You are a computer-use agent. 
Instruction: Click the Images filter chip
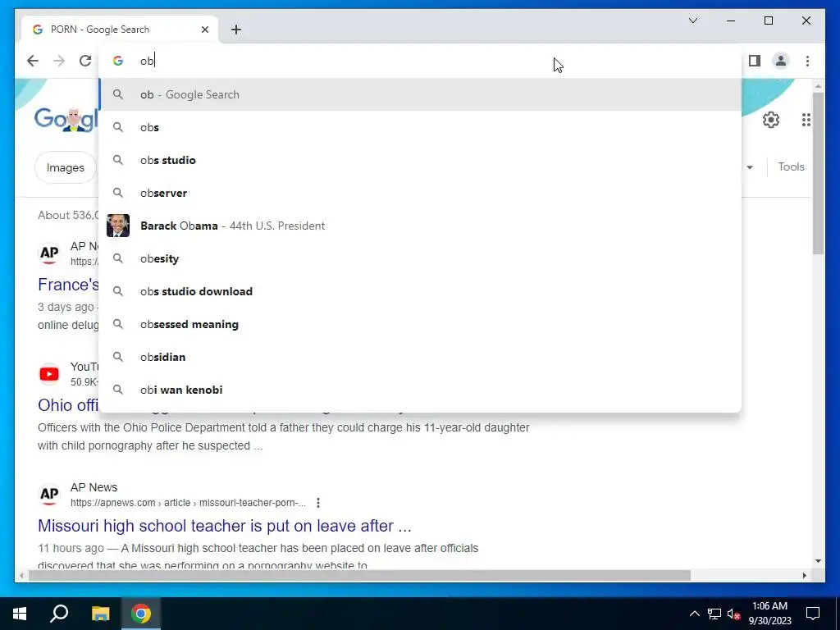tap(66, 167)
